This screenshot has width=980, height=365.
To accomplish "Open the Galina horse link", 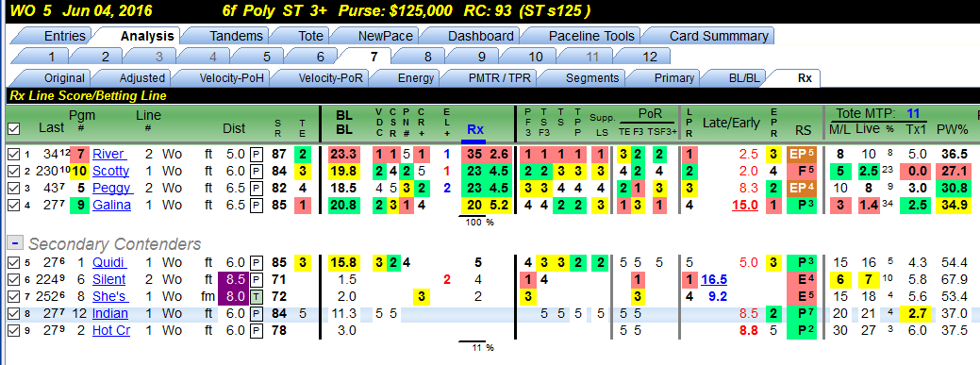I will (x=111, y=205).
